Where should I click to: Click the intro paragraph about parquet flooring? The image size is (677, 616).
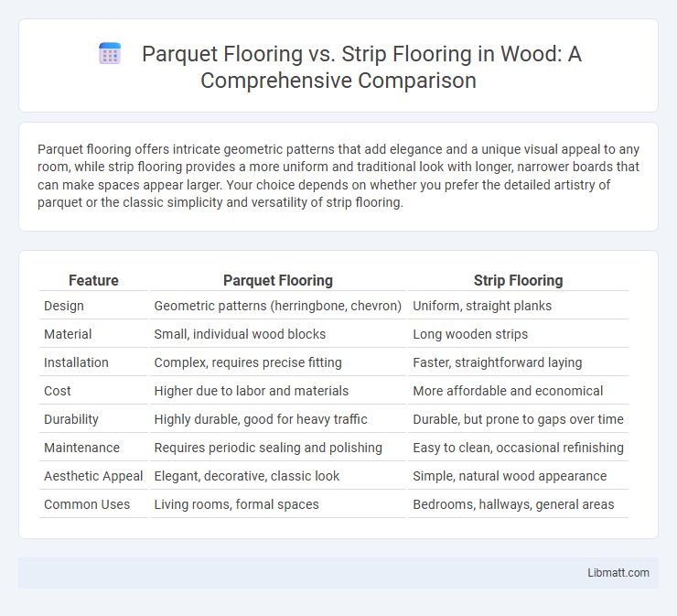338,176
